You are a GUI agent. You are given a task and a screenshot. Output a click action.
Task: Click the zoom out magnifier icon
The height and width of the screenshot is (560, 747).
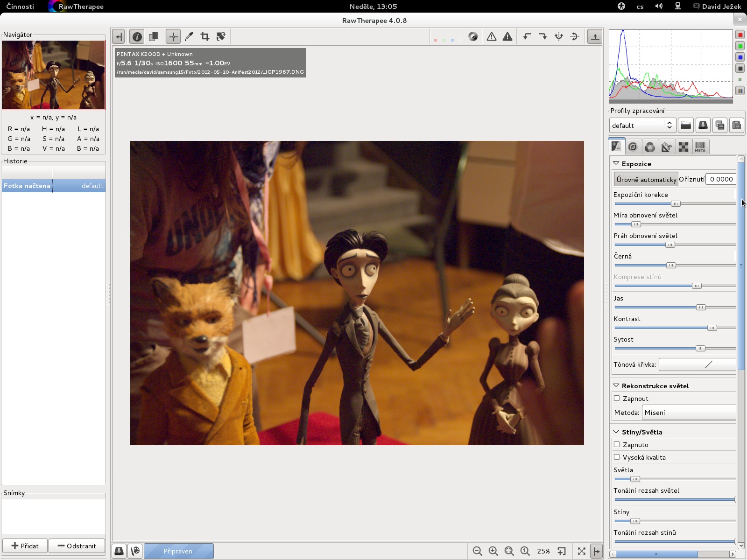[477, 551]
